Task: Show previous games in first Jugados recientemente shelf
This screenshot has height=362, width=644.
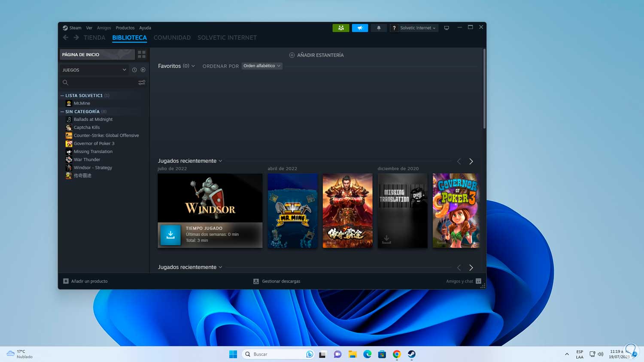Action: (459, 161)
